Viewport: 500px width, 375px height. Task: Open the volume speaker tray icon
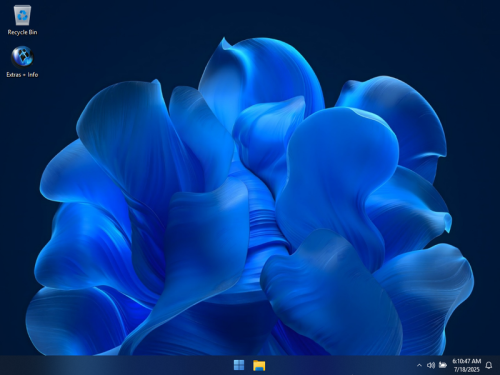(431, 365)
